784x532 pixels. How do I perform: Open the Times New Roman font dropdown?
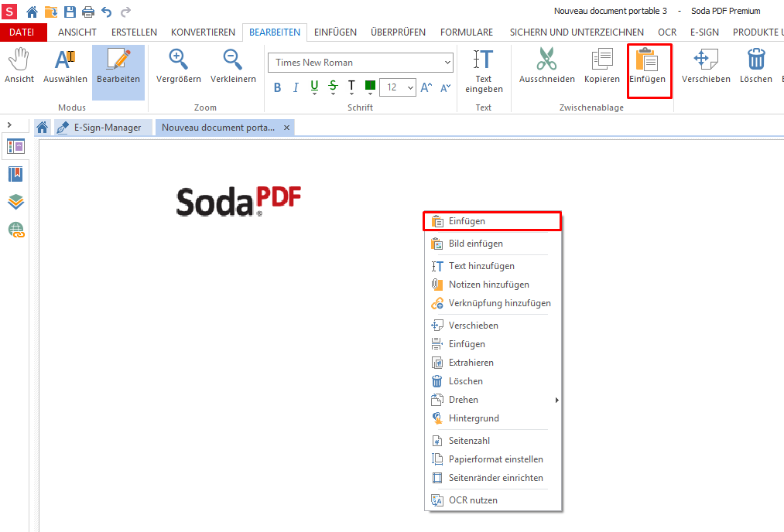click(x=447, y=63)
